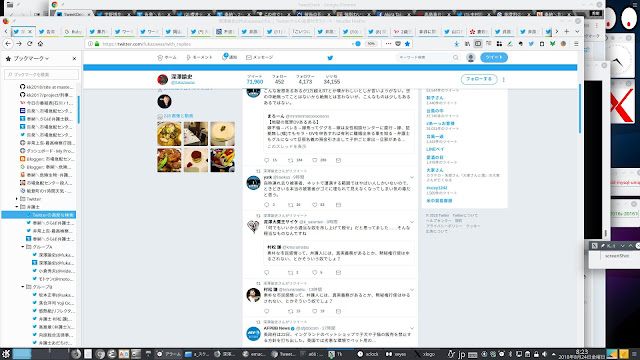640x360 pixels.
Task: Open the Firefox library icon
Action: pos(467,44)
